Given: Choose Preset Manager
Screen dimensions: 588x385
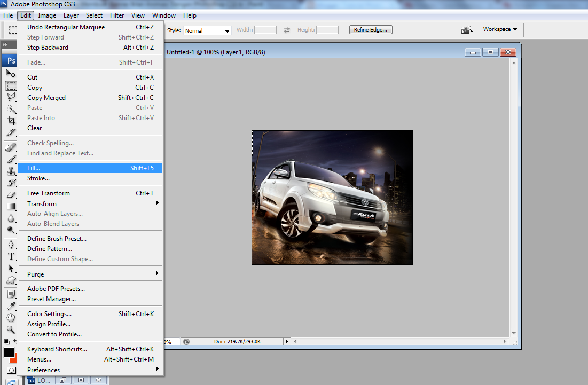Looking at the screenshot, I should (x=90, y=299).
